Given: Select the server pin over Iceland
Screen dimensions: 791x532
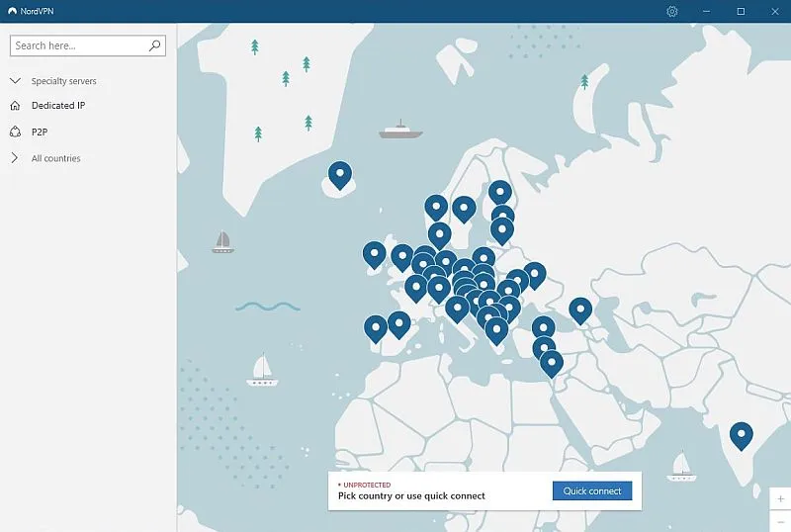Looking at the screenshot, I should pyautogui.click(x=340, y=175).
